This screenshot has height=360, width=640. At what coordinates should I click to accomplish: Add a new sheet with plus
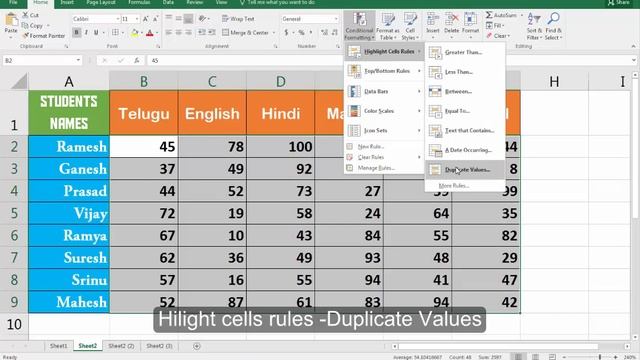point(197,346)
